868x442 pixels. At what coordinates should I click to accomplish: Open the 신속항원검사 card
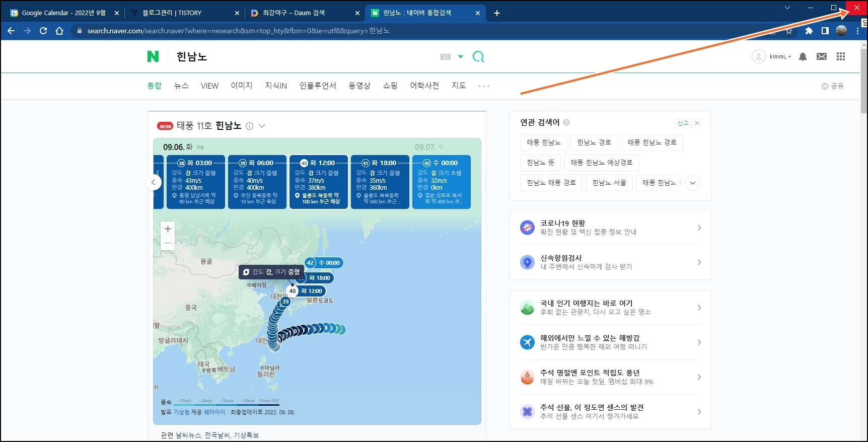[611, 262]
